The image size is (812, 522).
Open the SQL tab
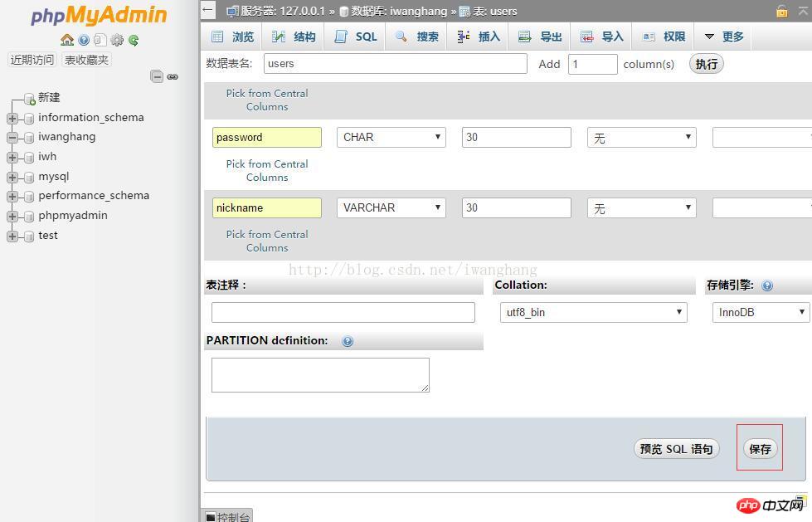coord(355,37)
